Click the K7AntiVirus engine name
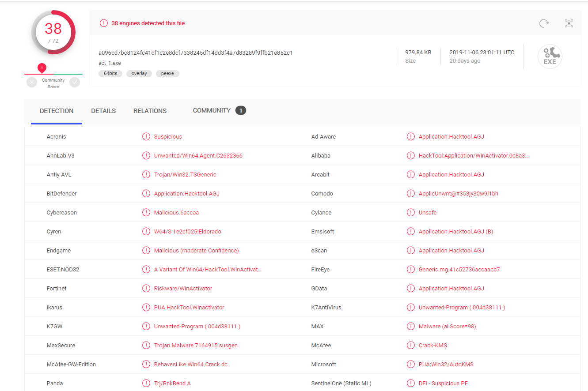The height and width of the screenshot is (391, 588). tap(326, 307)
